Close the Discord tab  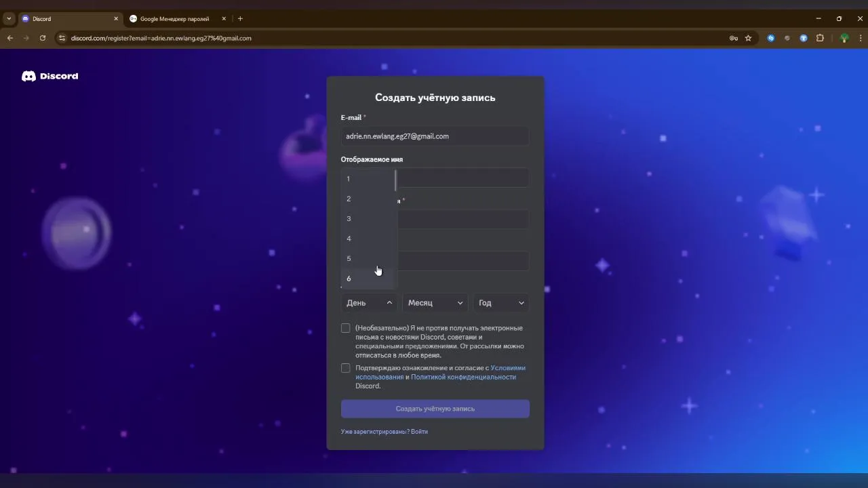coord(116,18)
